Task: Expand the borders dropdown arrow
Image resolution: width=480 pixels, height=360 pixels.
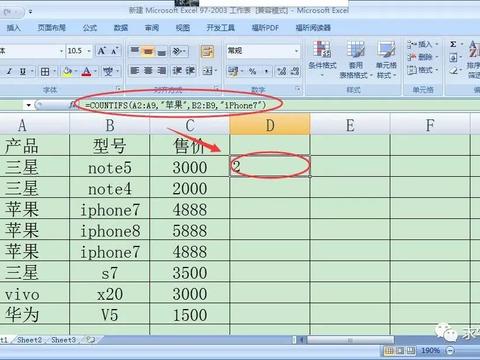Action: 54,71
